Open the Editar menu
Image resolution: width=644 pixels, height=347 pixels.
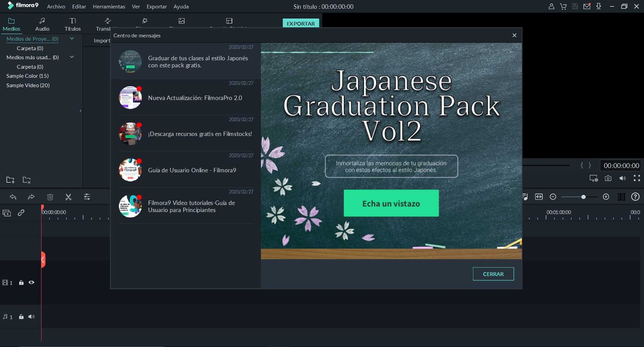pos(79,6)
